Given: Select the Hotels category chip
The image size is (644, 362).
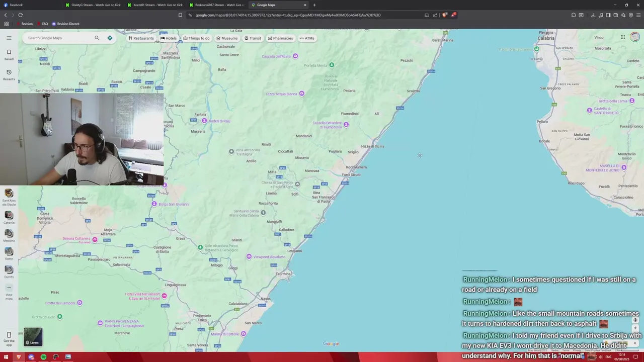Looking at the screenshot, I should pos(169,38).
